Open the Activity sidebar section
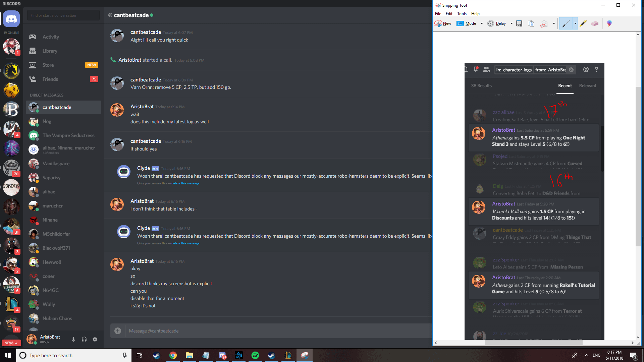Screen dimensions: 644x362 pos(50,37)
